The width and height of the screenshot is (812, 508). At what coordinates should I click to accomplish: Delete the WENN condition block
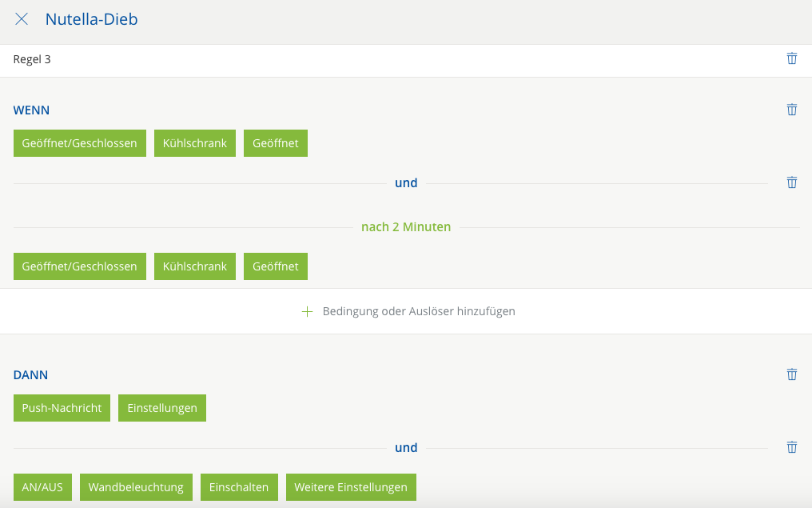(x=791, y=110)
